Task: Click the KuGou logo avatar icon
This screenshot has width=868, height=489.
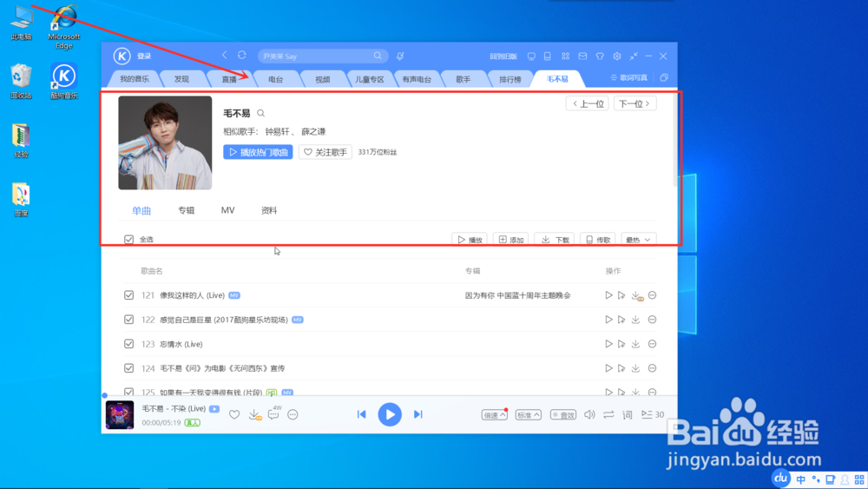Action: click(122, 56)
